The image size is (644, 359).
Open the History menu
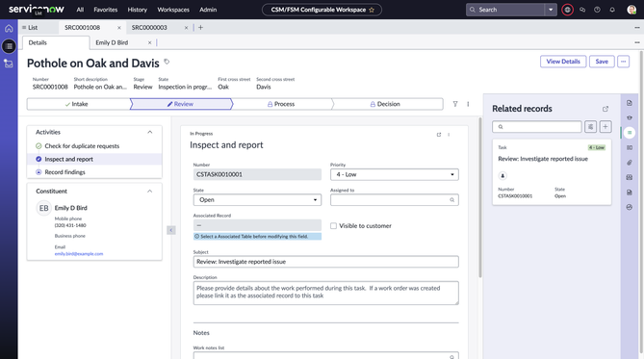(x=138, y=10)
